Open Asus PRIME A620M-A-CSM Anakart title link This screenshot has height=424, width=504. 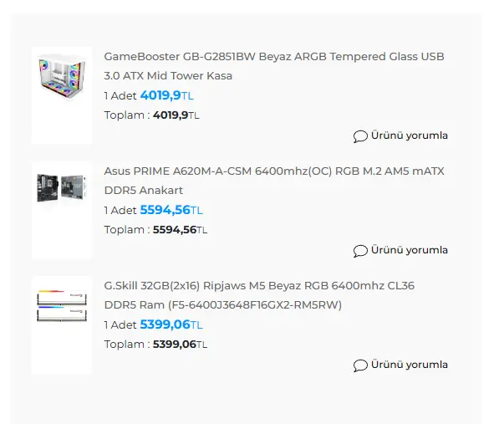tap(274, 181)
